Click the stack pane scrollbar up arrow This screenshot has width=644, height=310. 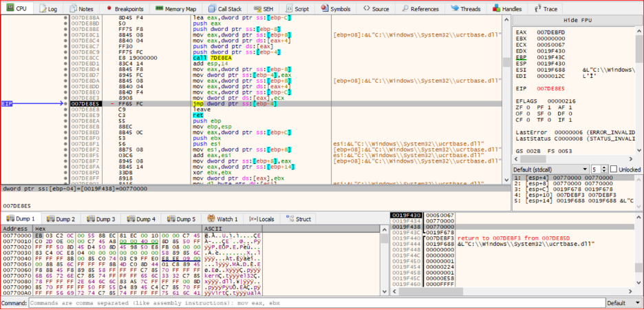pyautogui.click(x=637, y=217)
